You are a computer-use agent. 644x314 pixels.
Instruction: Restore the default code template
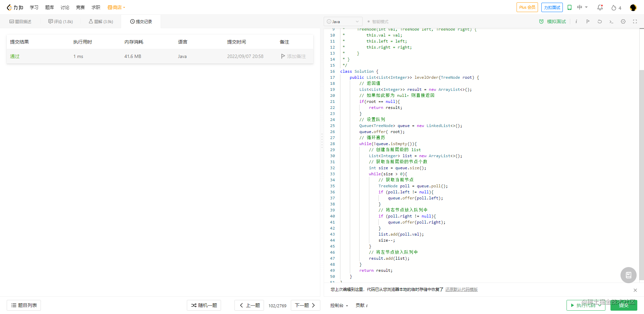pos(462,290)
